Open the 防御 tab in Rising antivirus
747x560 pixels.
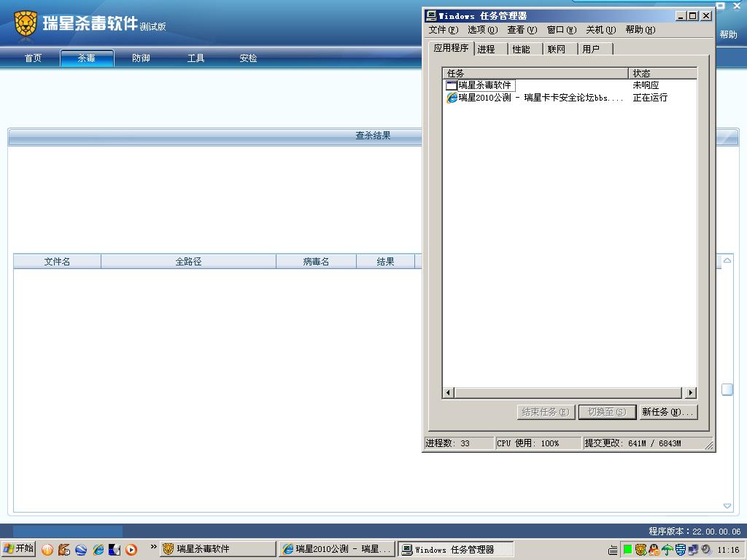tap(141, 58)
